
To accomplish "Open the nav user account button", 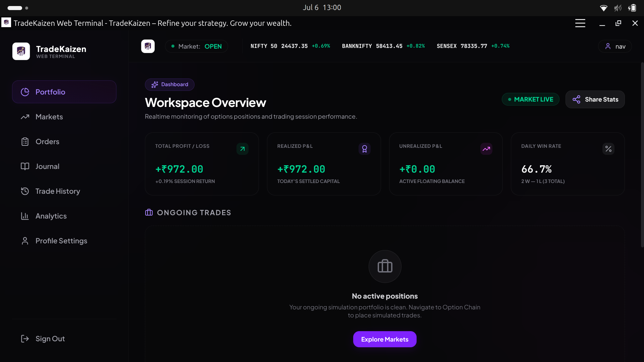I will [615, 46].
